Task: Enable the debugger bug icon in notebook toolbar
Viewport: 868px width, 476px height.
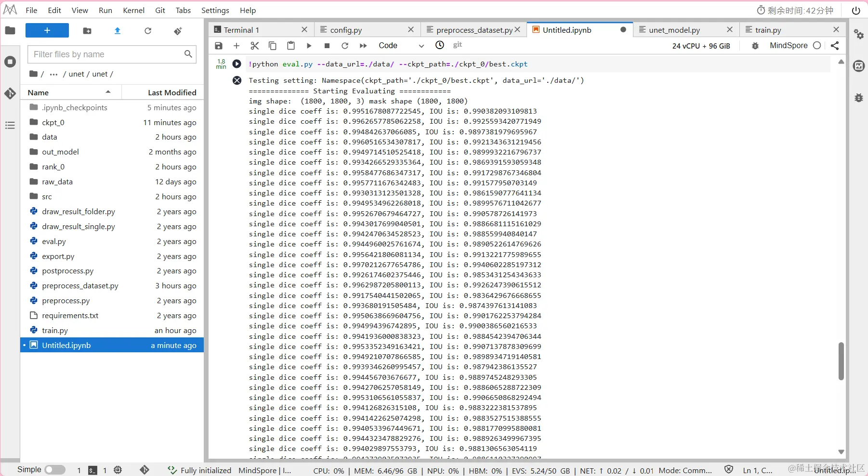Action: pos(755,46)
